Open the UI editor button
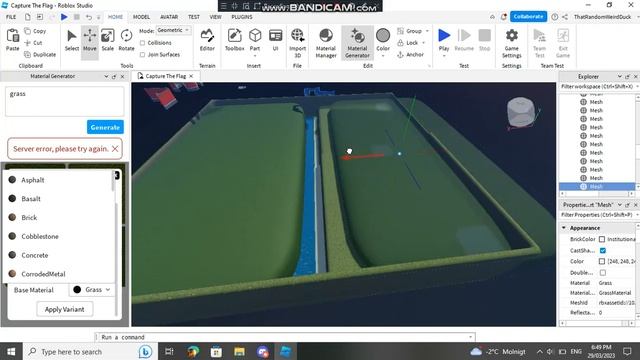This screenshot has width=640, height=360. [x=276, y=41]
